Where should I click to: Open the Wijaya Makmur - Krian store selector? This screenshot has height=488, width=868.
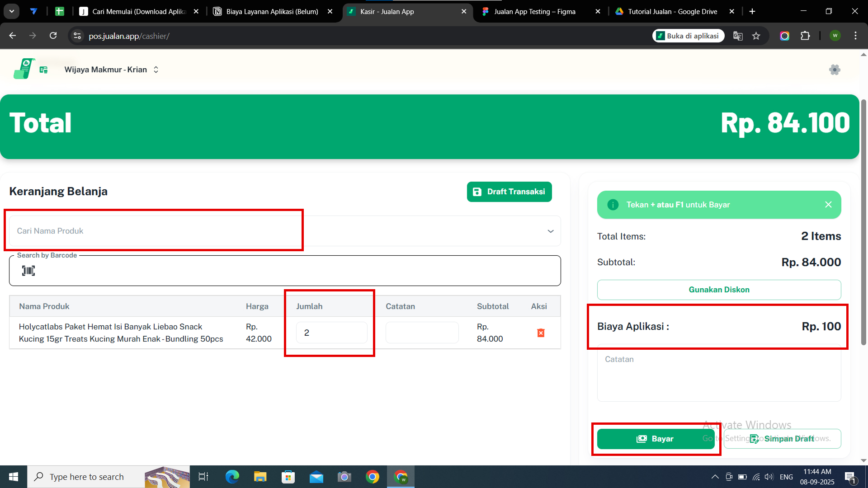[x=111, y=70]
